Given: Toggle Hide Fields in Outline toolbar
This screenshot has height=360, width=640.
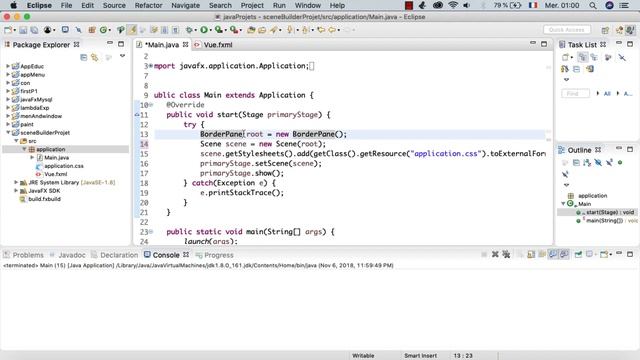Looking at the screenshot, I should 598,162.
